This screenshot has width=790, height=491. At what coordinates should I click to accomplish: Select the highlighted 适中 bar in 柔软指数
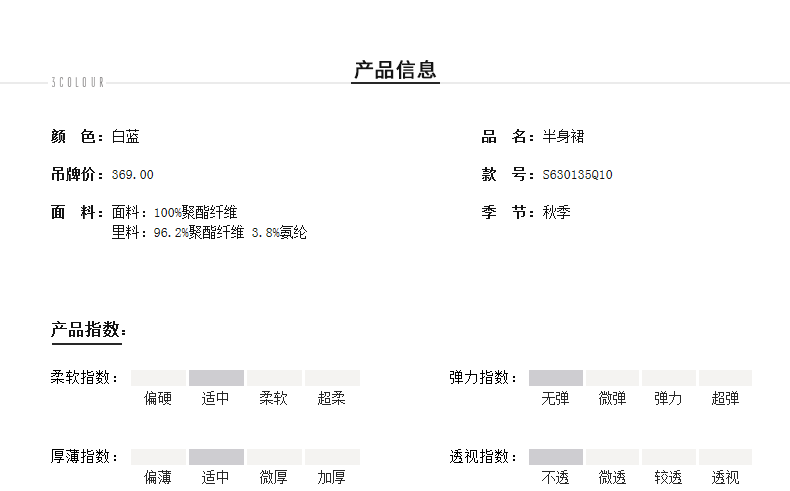pyautogui.click(x=216, y=378)
